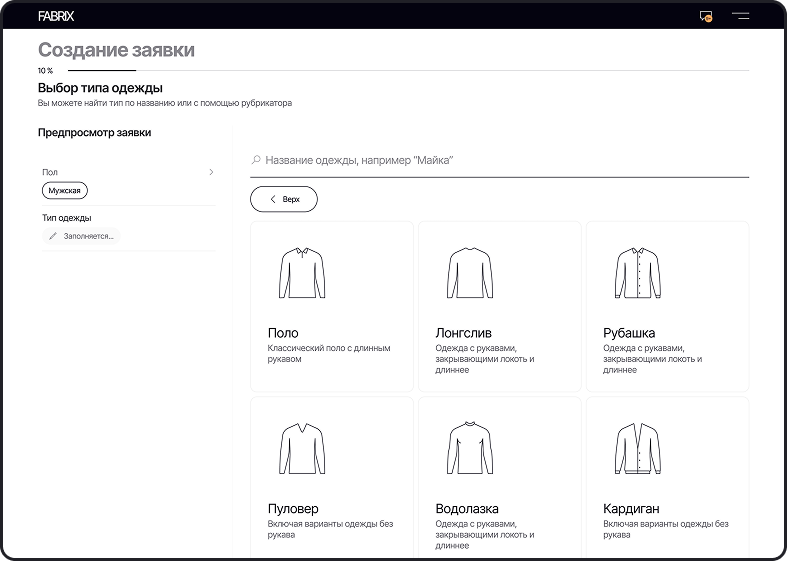Click the Лонгслив card description text
787x561 pixels.
[x=485, y=359]
